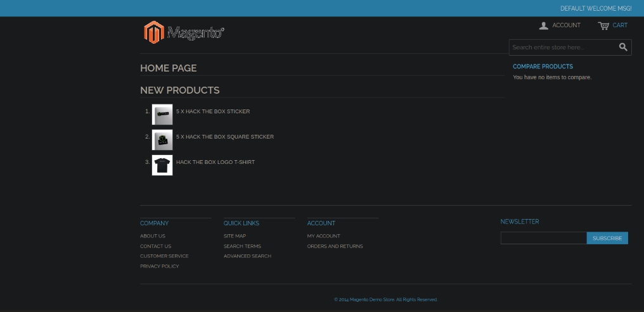Image resolution: width=644 pixels, height=312 pixels.
Task: Open the Account menu in header
Action: (x=560, y=25)
